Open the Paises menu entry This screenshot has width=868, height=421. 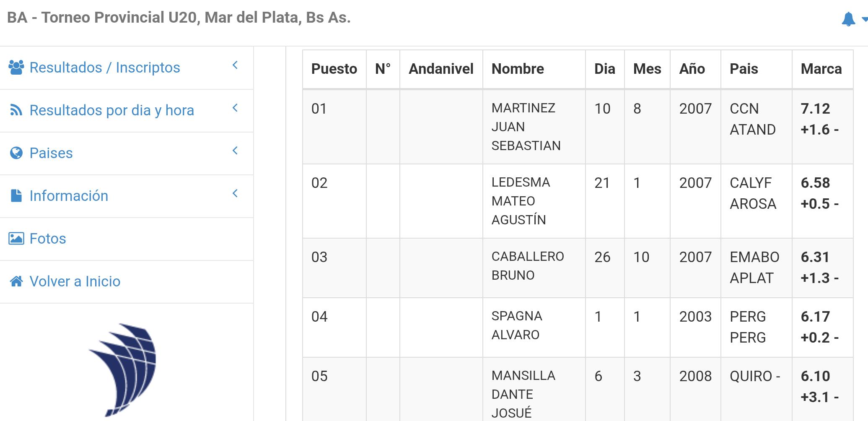[51, 153]
